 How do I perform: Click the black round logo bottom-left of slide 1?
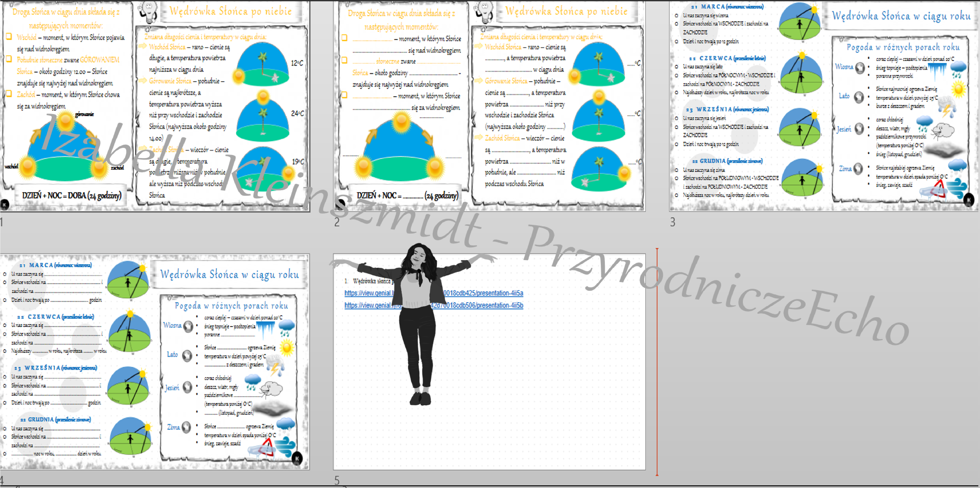coord(5,204)
